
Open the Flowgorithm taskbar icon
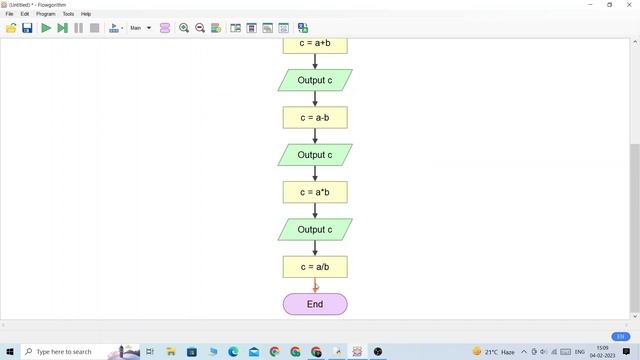coord(357,351)
